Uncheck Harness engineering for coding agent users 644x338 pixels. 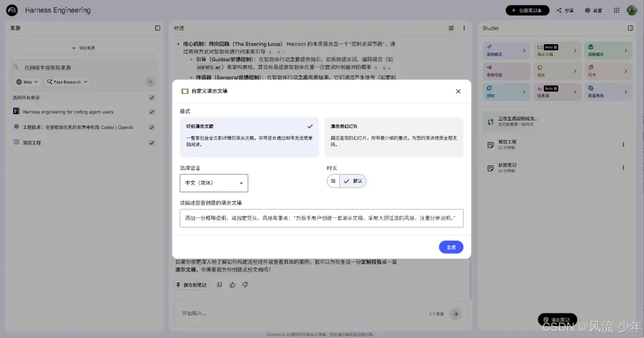pos(152,112)
